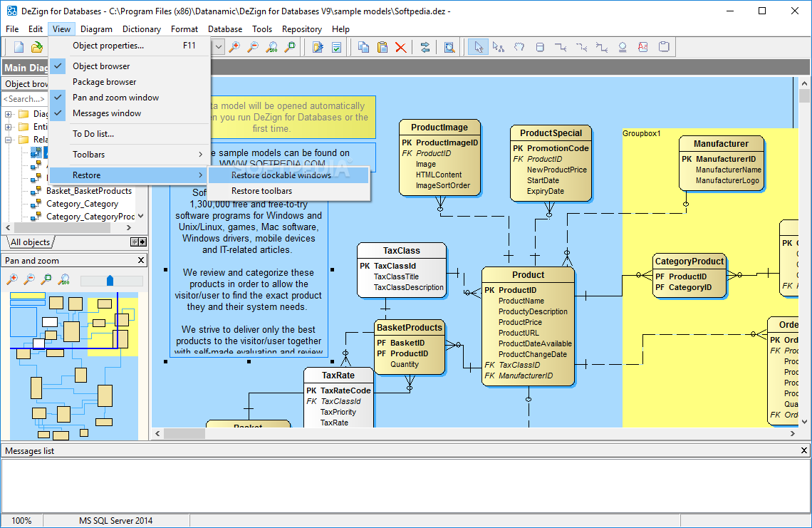Select the pointer-with-nodes selection tool
The width and height of the screenshot is (812, 528).
tap(498, 47)
